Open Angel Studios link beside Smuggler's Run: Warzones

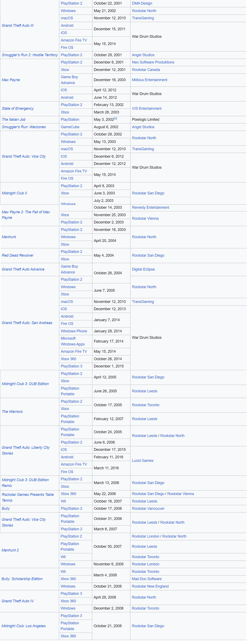coord(143,127)
